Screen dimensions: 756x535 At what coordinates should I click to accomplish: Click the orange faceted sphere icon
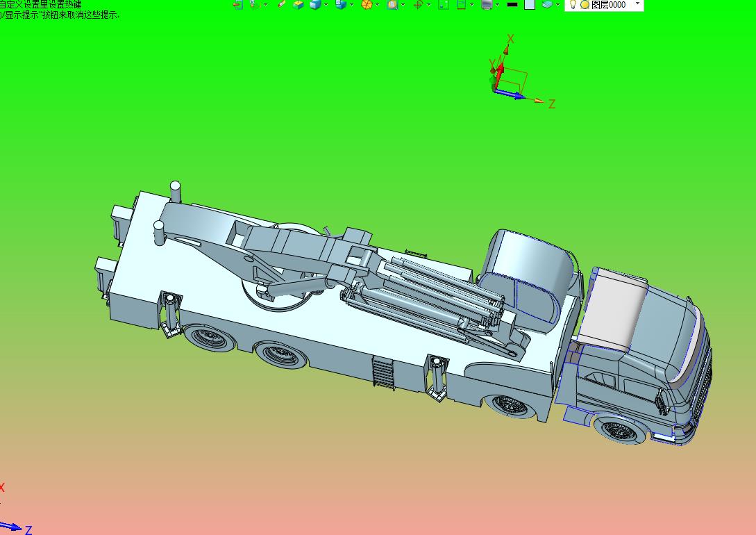[367, 5]
